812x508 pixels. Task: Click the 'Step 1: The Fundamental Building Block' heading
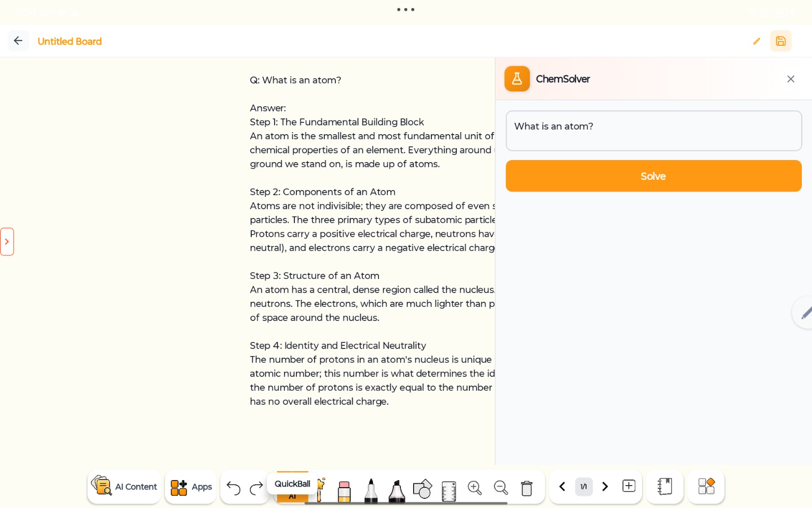[336, 122]
